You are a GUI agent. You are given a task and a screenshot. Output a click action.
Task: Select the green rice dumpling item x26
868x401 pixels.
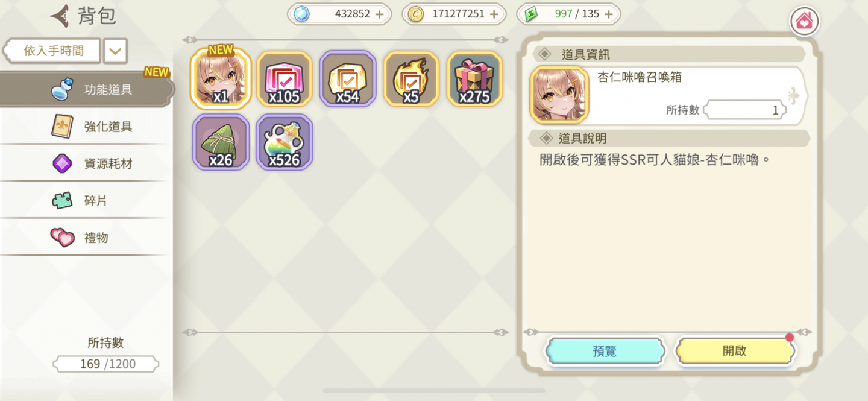221,142
